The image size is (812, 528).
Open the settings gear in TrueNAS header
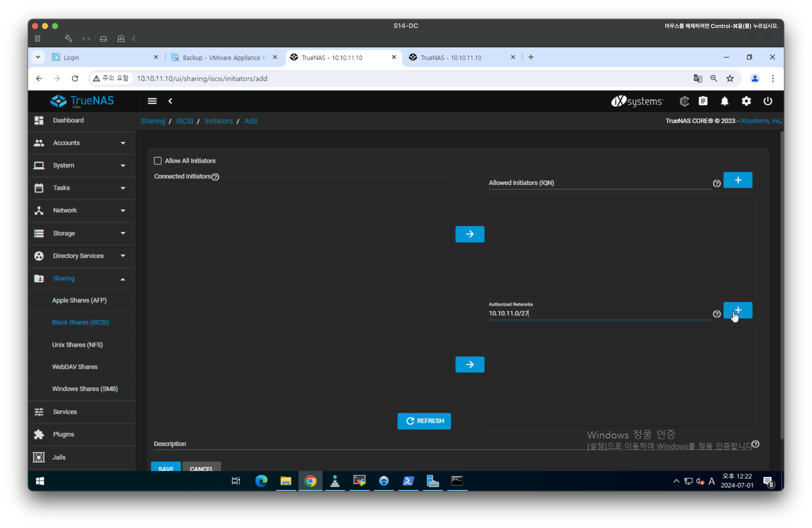click(746, 101)
